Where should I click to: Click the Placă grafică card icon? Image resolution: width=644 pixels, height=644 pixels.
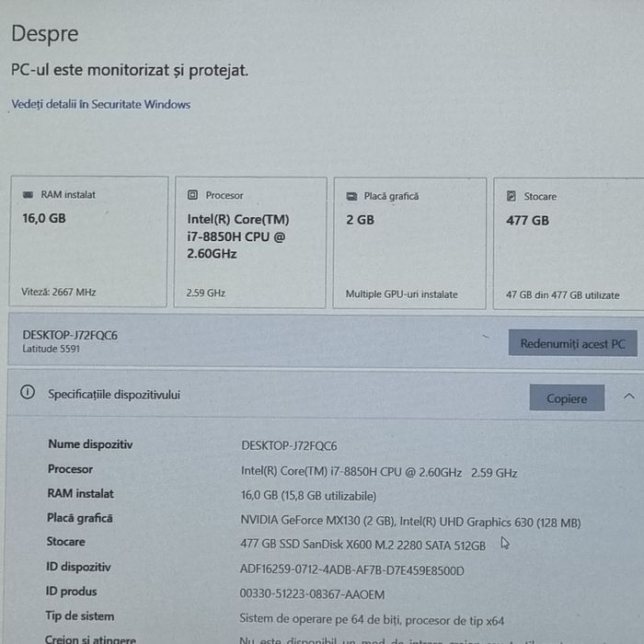click(351, 196)
